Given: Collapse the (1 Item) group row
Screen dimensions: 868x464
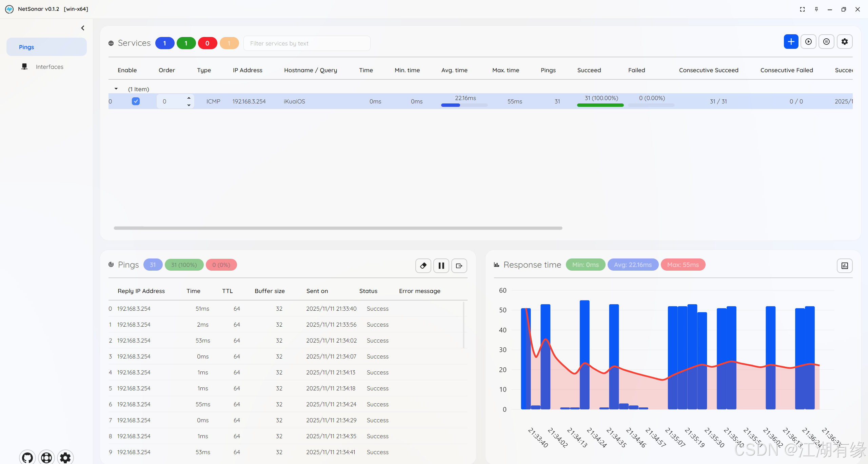Looking at the screenshot, I should pos(116,89).
